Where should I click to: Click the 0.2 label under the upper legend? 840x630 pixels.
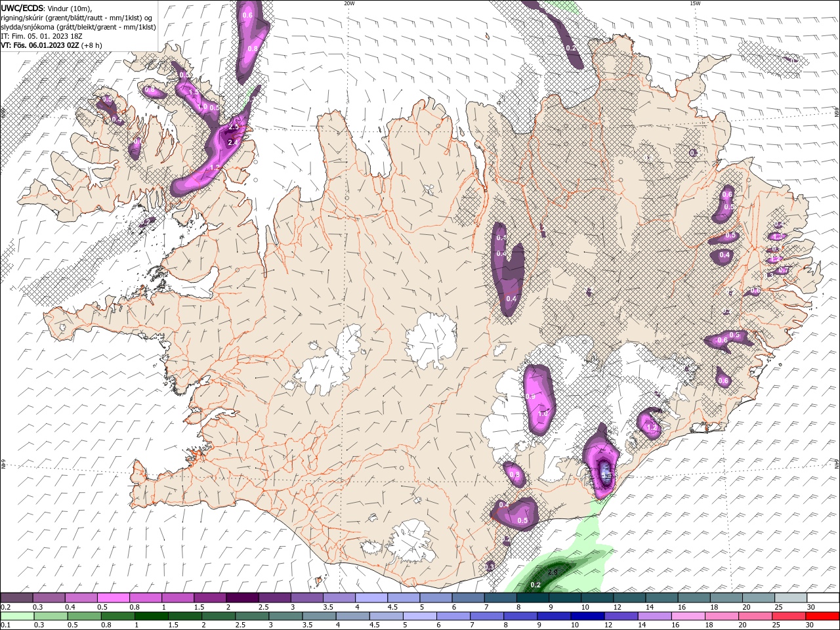pos(5,607)
